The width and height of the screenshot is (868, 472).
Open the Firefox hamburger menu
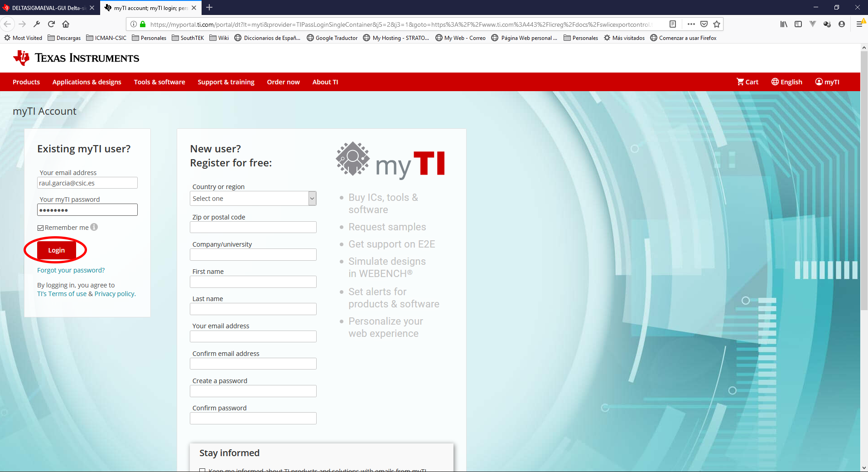click(859, 24)
